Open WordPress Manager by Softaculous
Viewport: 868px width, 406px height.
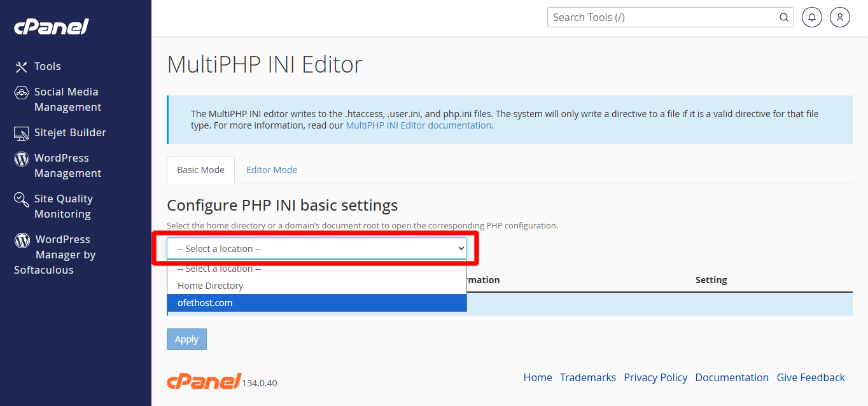click(55, 255)
